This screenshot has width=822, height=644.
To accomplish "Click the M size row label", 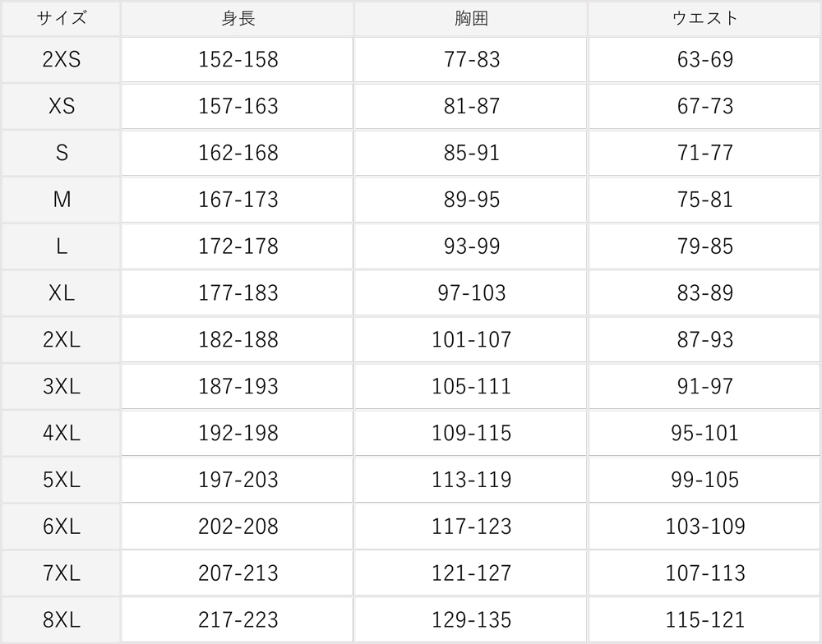I will 62,200.
